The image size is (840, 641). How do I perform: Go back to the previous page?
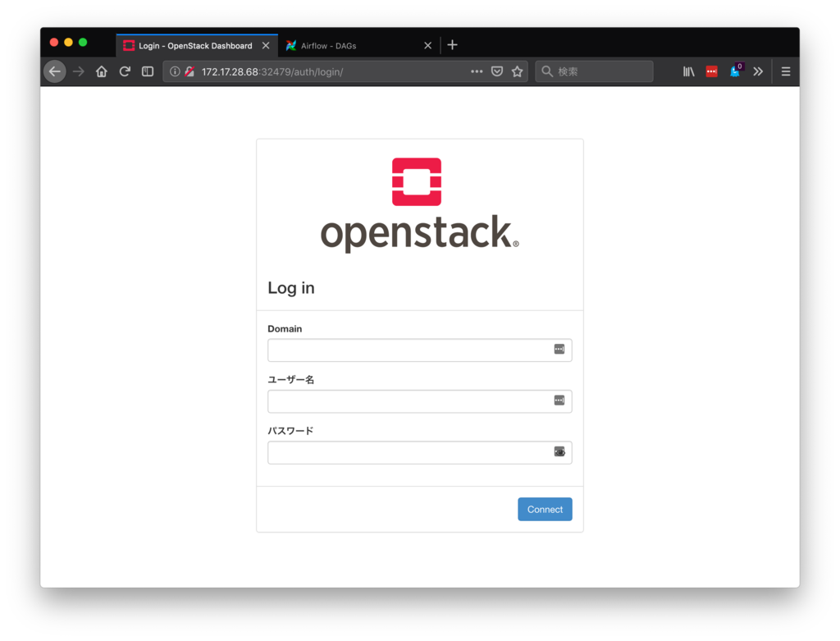tap(55, 71)
